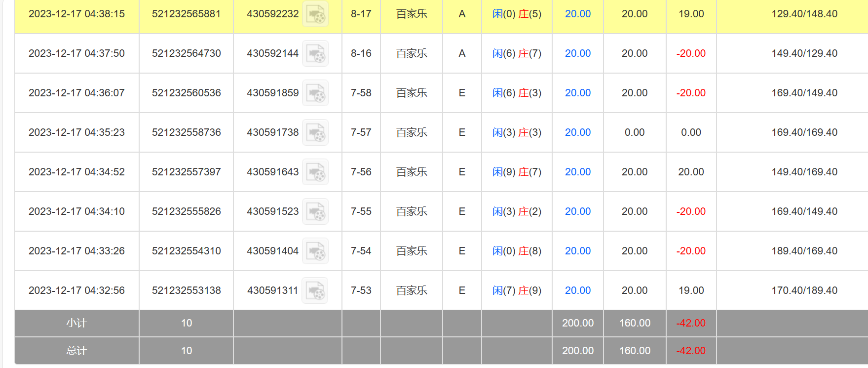Click balance 170.40/189.40
This screenshot has width=868, height=368.
(804, 290)
